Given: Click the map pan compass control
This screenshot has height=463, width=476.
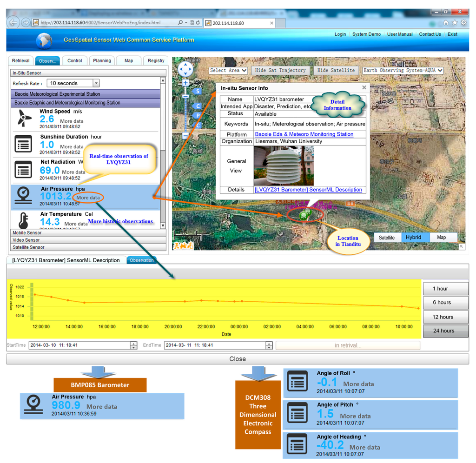Looking at the screenshot, I should 185,70.
